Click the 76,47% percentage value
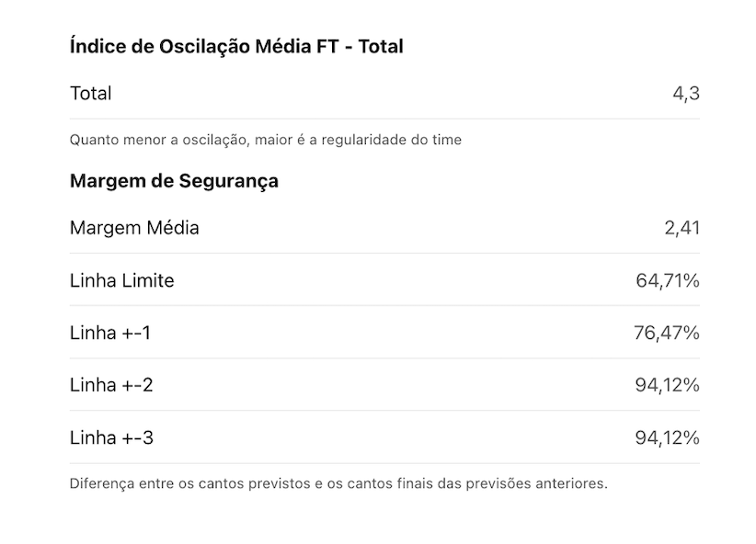756x544 pixels. [667, 333]
